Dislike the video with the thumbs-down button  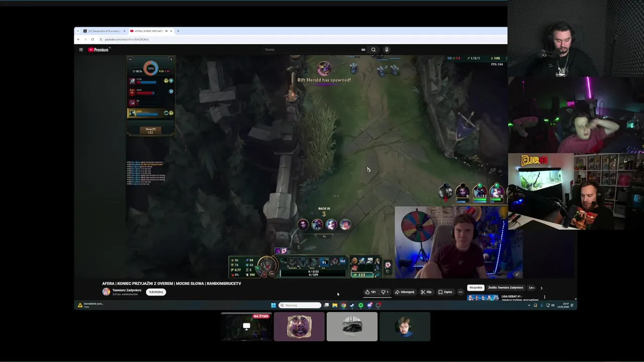point(385,292)
